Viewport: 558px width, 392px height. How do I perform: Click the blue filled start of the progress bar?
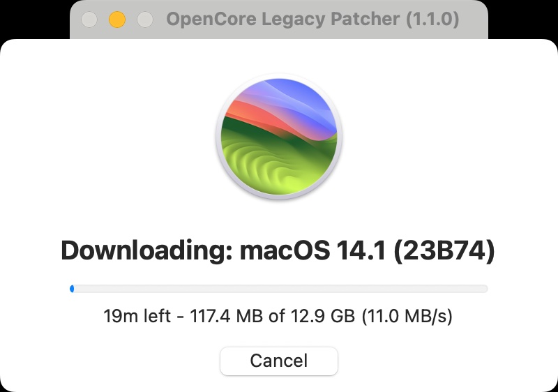pyautogui.click(x=72, y=289)
